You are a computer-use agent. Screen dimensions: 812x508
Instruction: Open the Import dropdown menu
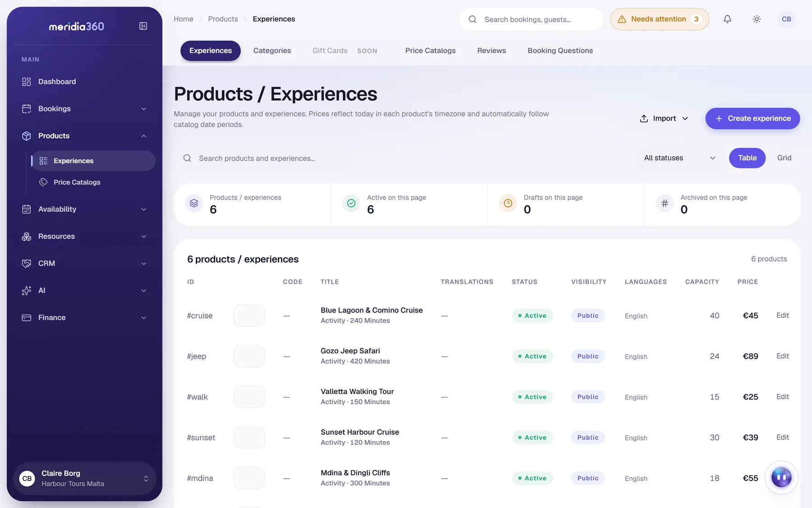pyautogui.click(x=664, y=118)
